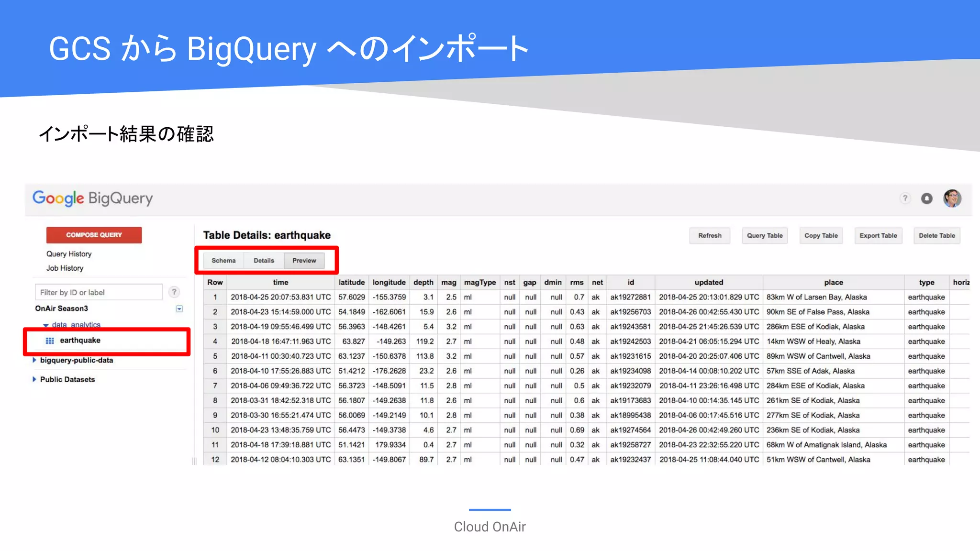
Task: Click id cell ak19243581
Action: click(x=631, y=327)
